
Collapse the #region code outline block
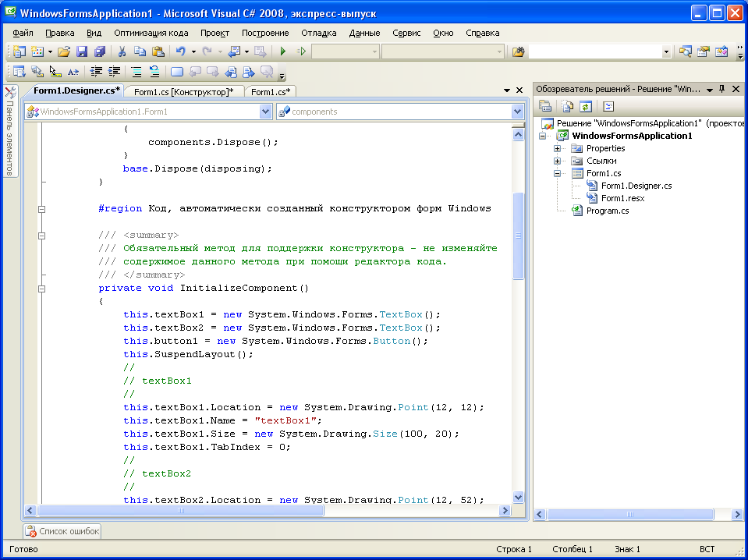tap(42, 209)
